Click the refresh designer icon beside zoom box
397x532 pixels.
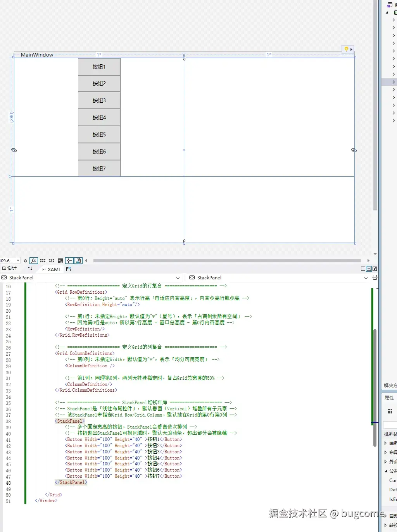(x=26, y=261)
